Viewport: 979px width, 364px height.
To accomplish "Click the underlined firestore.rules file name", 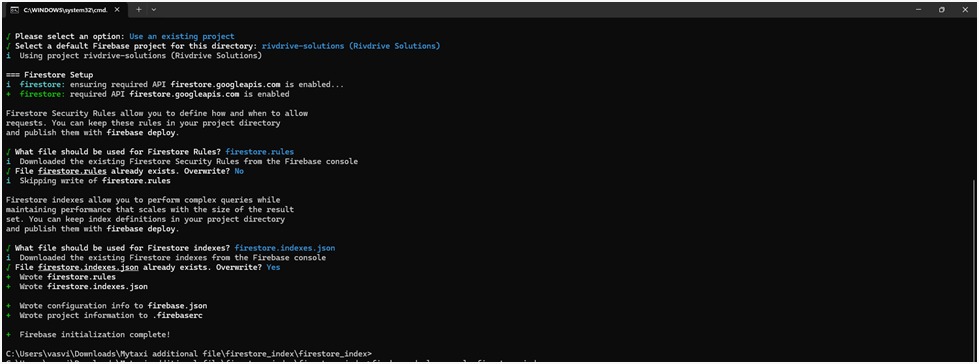I will coord(70,171).
